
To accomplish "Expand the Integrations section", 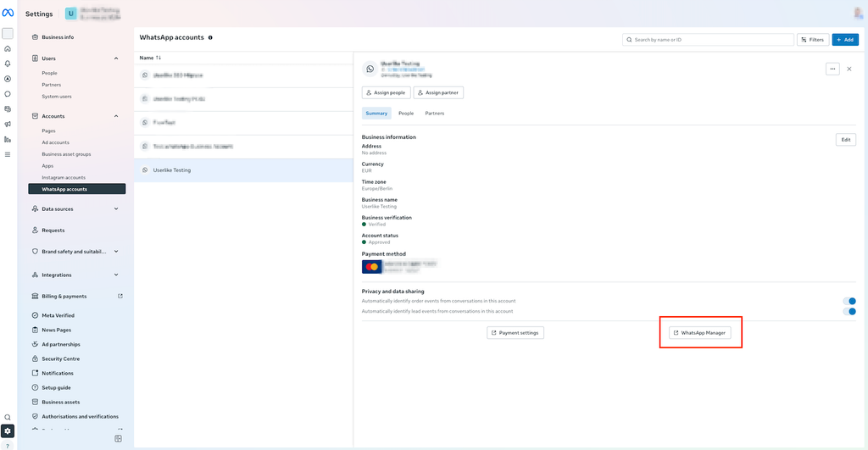I will tap(116, 275).
